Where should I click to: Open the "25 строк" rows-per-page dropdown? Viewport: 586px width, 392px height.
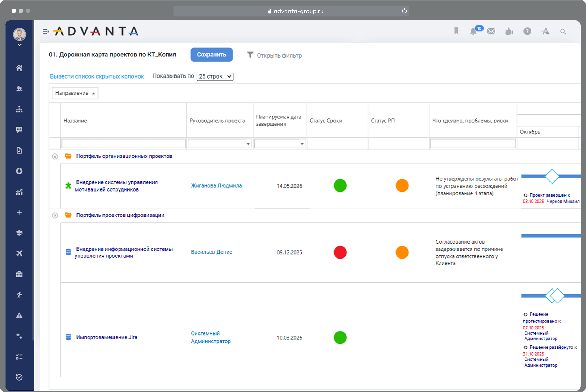[x=214, y=76]
